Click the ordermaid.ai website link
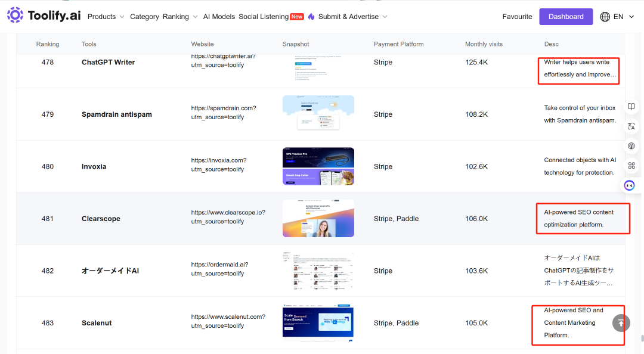Screen dimensions: 644x354 pyautogui.click(x=219, y=269)
